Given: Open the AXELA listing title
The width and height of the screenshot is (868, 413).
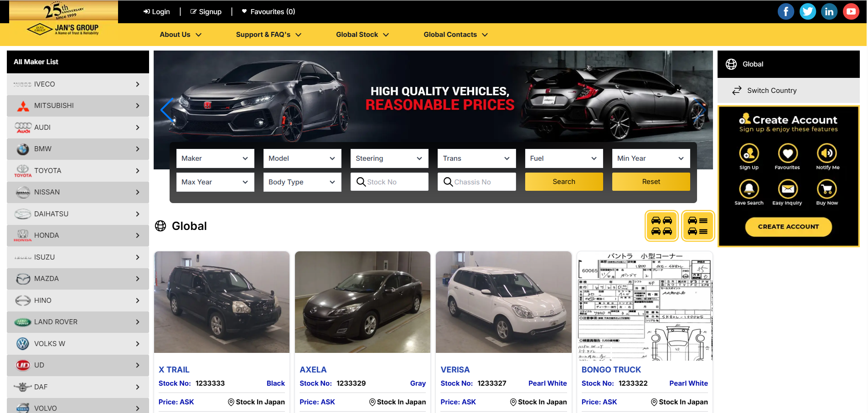Looking at the screenshot, I should point(313,370).
